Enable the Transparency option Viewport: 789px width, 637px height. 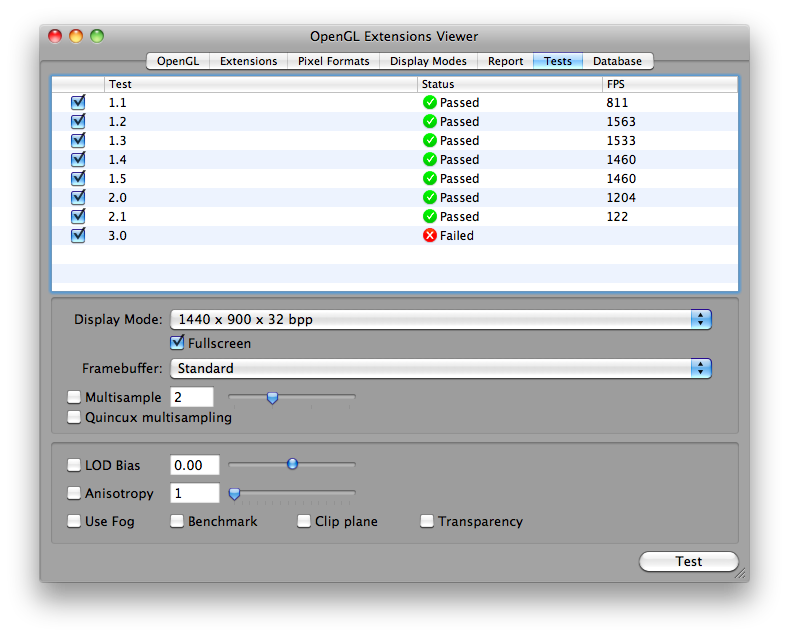click(x=427, y=521)
